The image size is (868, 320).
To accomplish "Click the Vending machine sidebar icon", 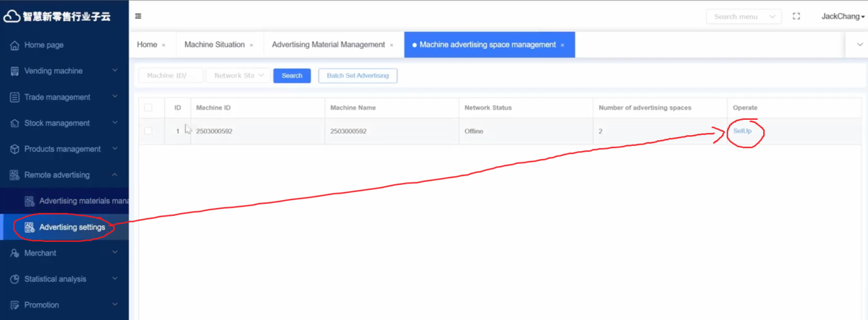I will tap(14, 72).
